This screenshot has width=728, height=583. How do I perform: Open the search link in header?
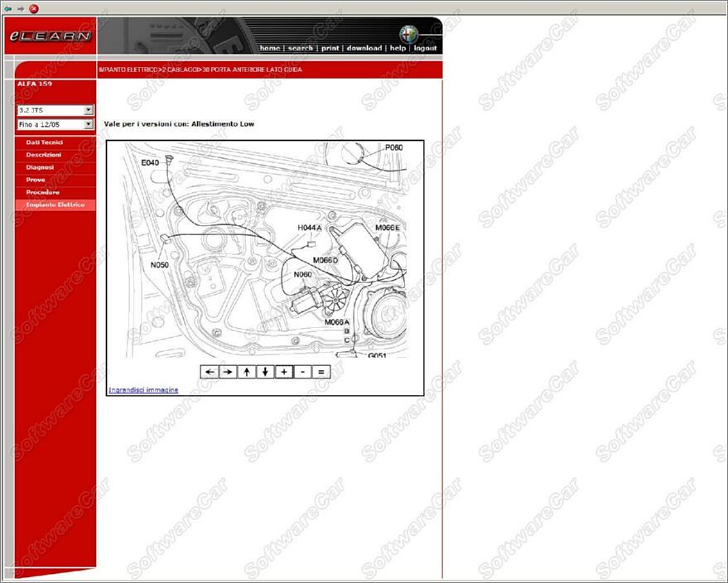300,48
